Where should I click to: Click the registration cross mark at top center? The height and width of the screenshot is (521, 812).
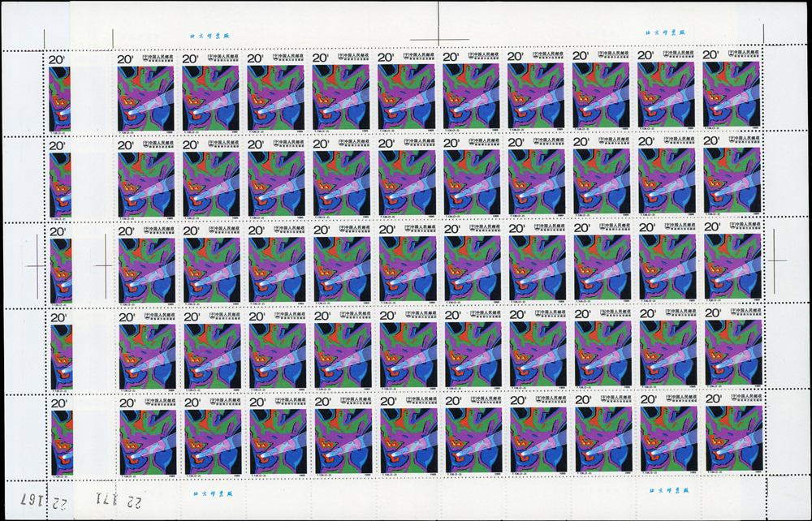(438, 37)
